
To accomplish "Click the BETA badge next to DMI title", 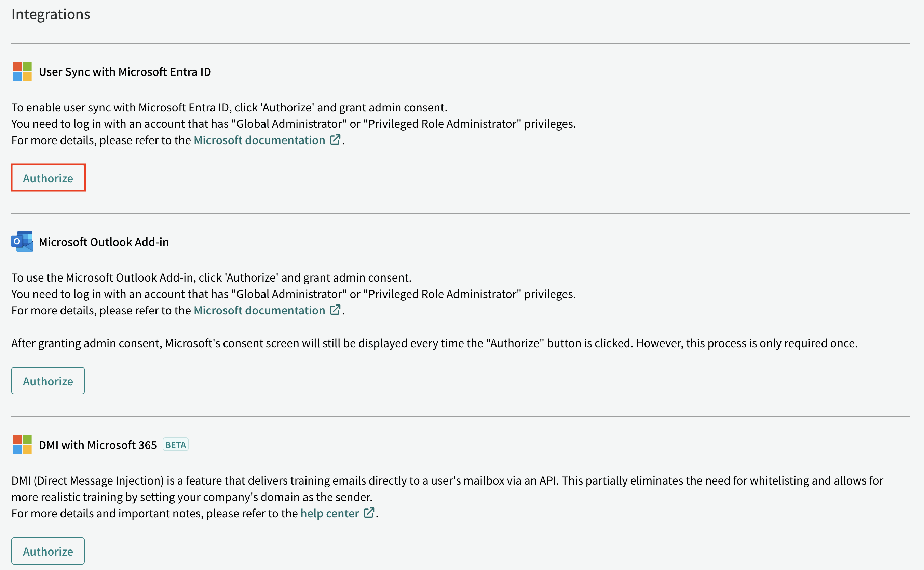I will 176,445.
